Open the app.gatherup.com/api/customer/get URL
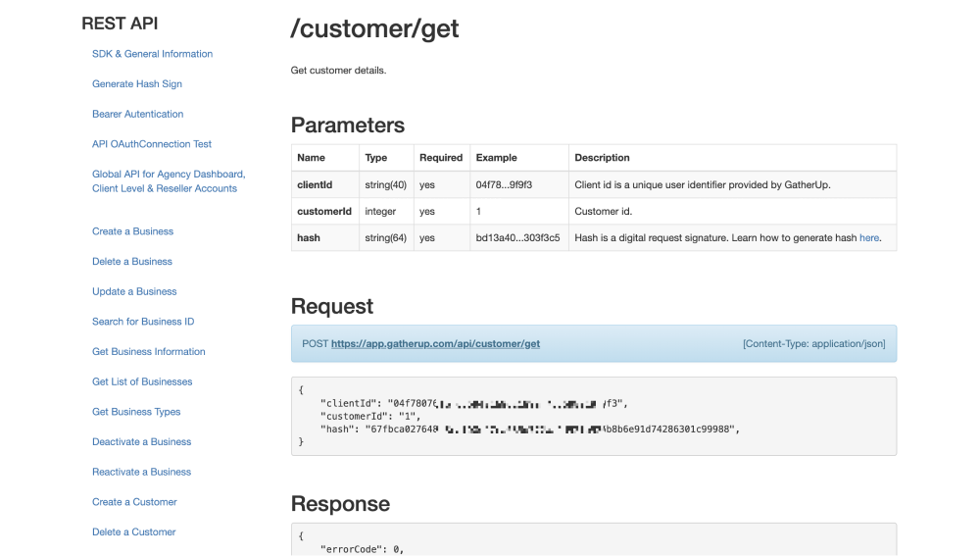The width and height of the screenshot is (980, 556). pos(435,344)
